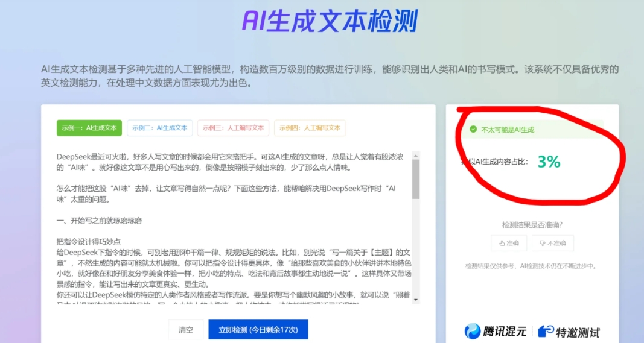644x343 pixels.
Task: Select example one AI生成文本 button
Action: 89,128
